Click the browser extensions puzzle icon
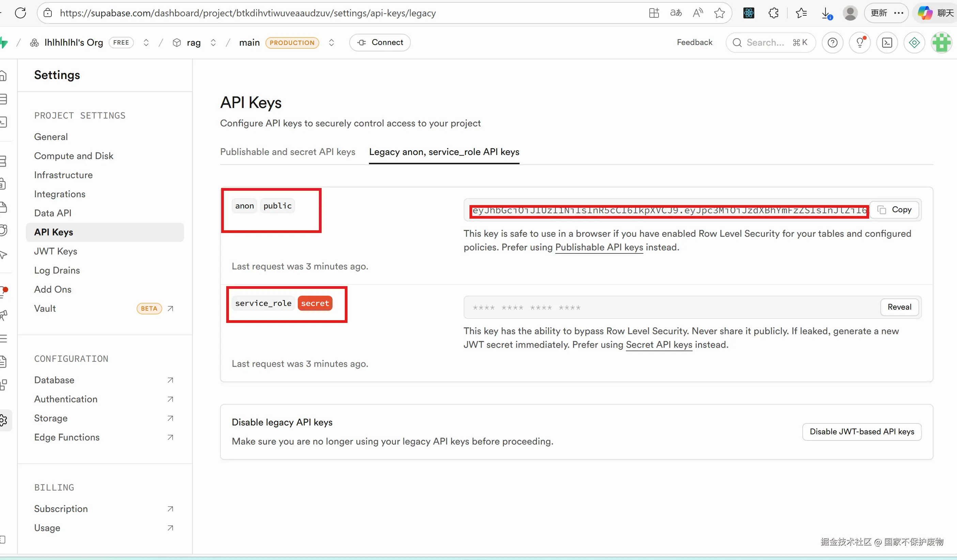Viewport: 957px width, 560px height. pos(774,13)
